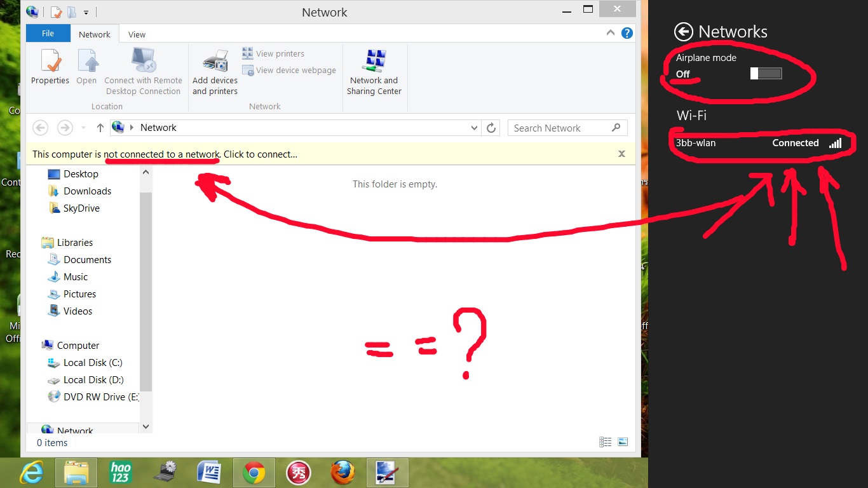
Task: Open Properties in the Network ribbon
Action: pos(50,67)
